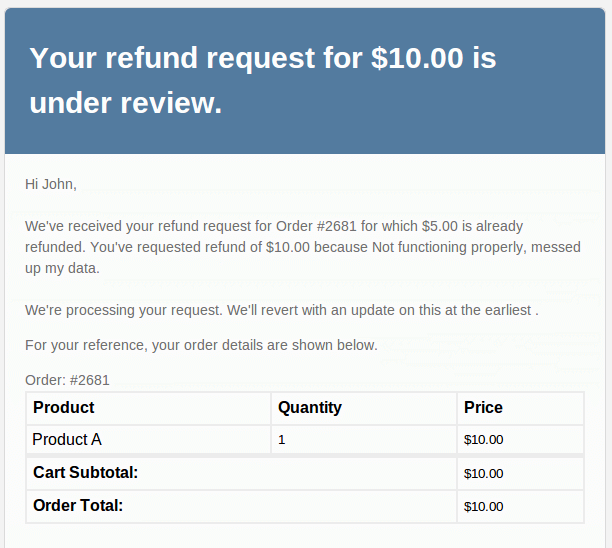This screenshot has width=612, height=548.
Task: Click the Quantity column header
Action: [x=310, y=407]
